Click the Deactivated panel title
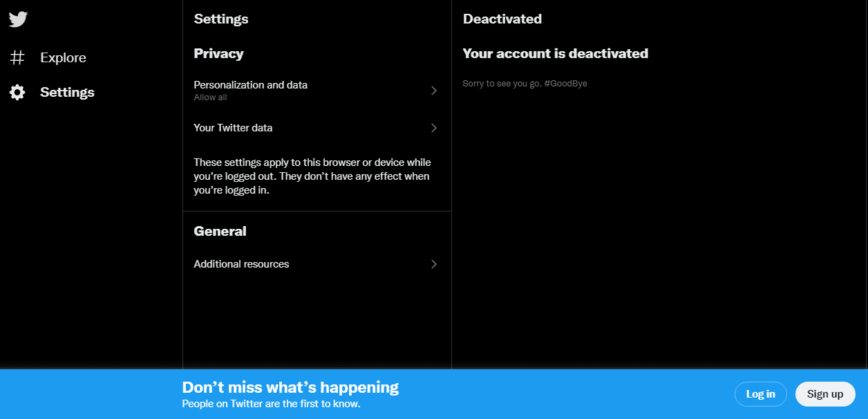Screen dimensions: 868x419 502,19
